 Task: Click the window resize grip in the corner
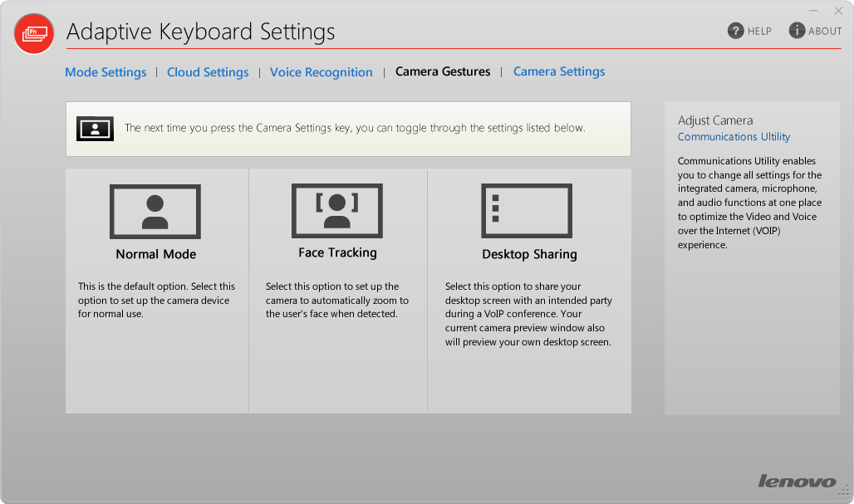click(x=844, y=492)
